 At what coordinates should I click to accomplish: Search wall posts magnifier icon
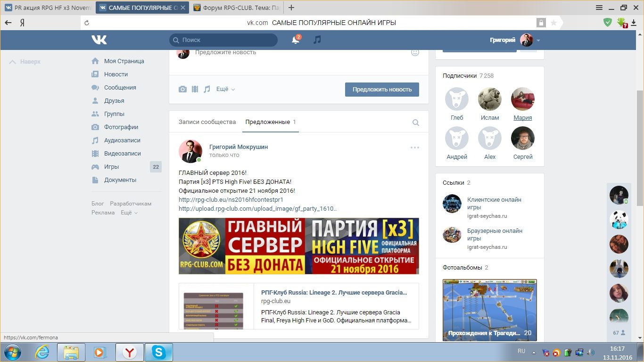coord(416,123)
